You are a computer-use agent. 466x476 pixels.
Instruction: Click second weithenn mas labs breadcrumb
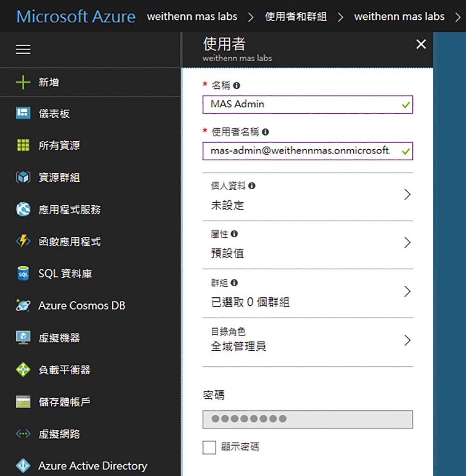pos(399,16)
